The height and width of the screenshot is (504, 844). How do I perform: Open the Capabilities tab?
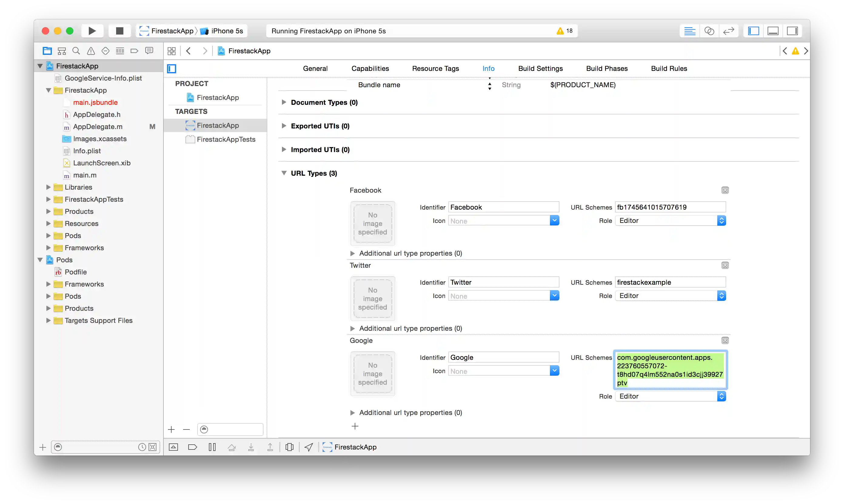point(370,68)
